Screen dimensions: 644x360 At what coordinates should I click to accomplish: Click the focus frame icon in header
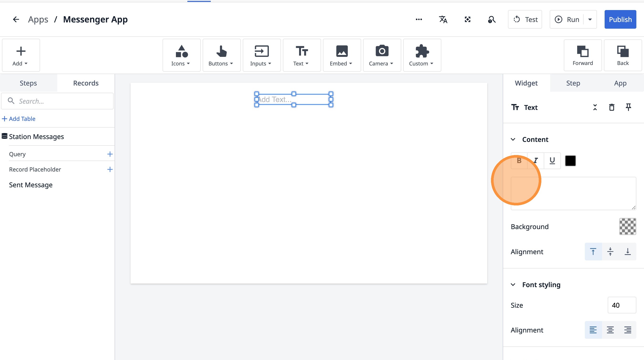(x=467, y=20)
